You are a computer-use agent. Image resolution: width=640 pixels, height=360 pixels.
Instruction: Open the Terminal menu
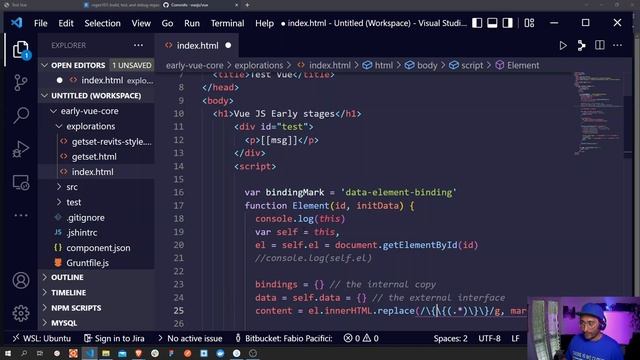[227, 23]
